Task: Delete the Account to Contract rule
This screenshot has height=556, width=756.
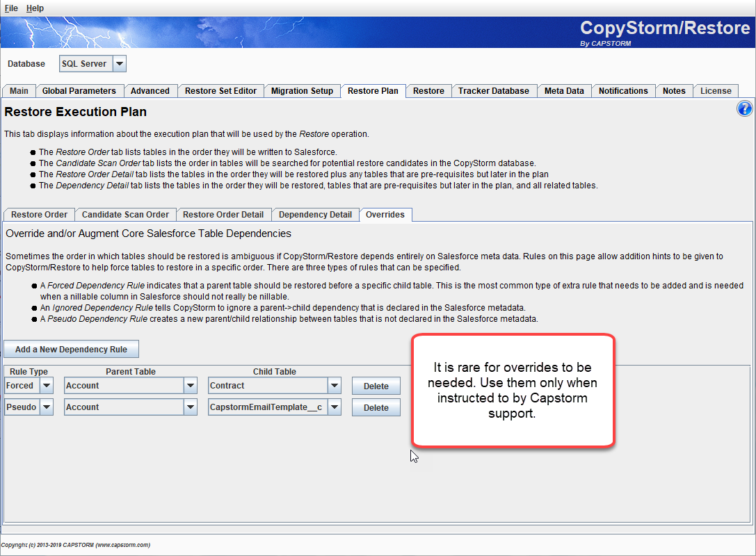Action: (x=376, y=386)
